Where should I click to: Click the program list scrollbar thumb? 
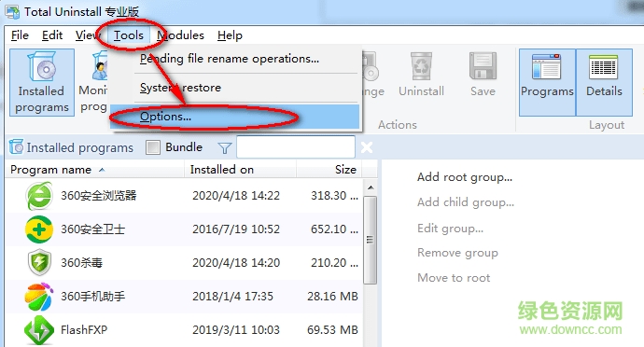tap(370, 240)
